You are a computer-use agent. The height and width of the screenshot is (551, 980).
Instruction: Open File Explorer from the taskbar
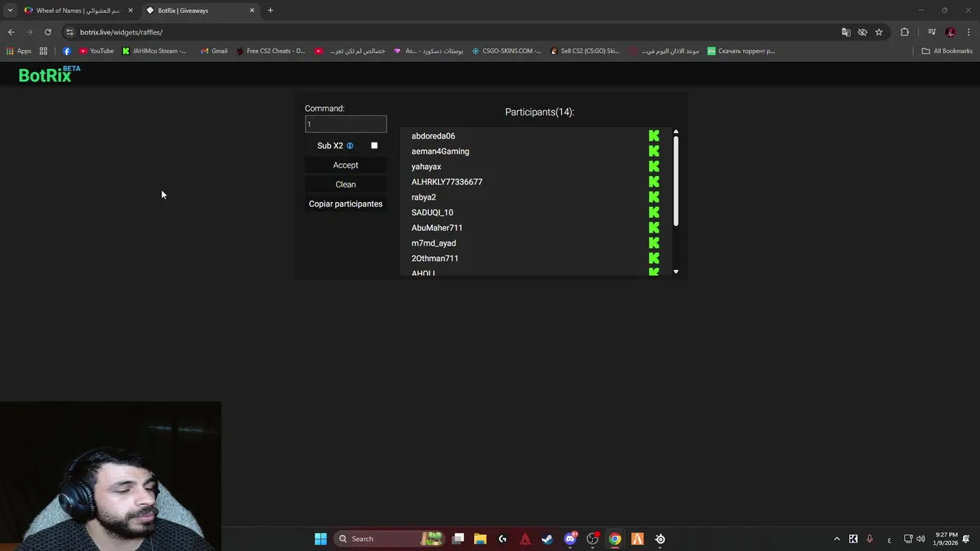pyautogui.click(x=480, y=539)
